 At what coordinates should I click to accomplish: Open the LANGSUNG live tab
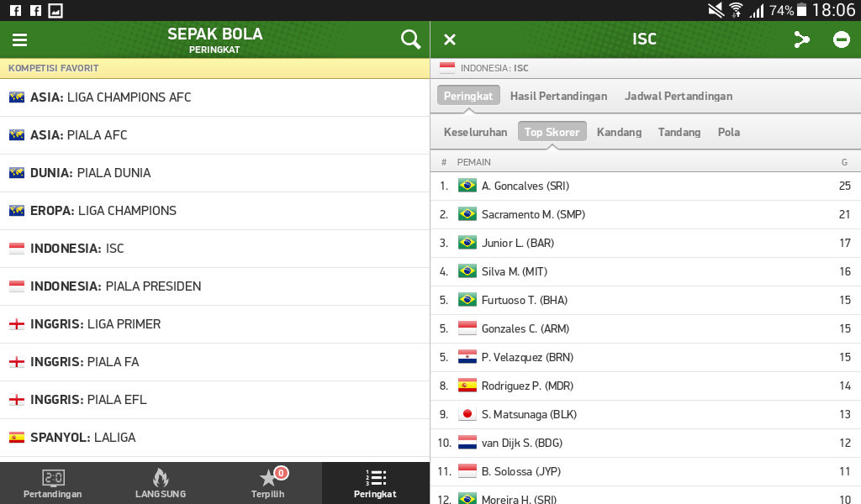[x=161, y=483]
